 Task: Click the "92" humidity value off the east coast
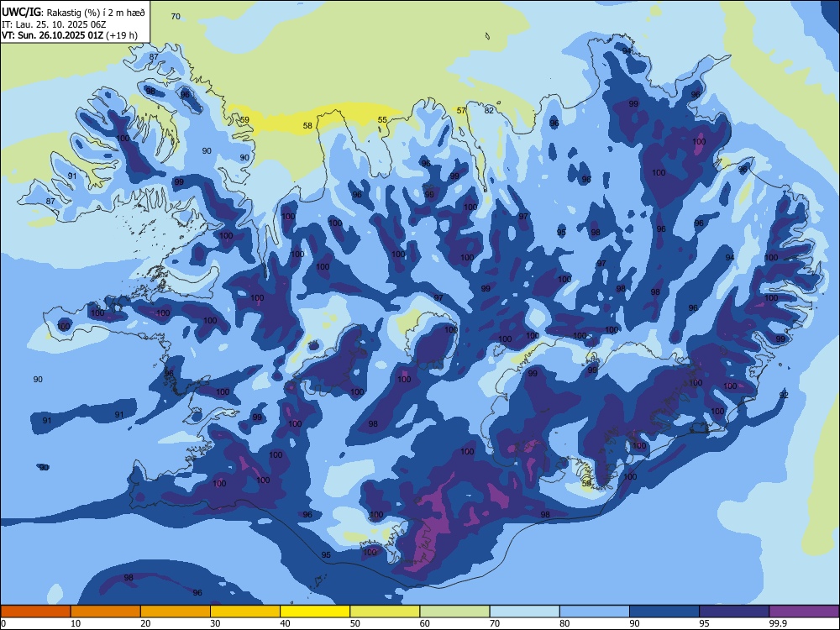point(784,396)
